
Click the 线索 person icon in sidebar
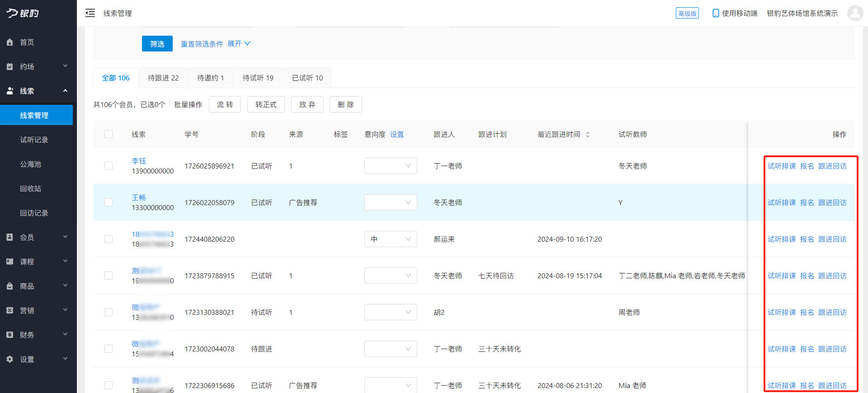[x=10, y=91]
